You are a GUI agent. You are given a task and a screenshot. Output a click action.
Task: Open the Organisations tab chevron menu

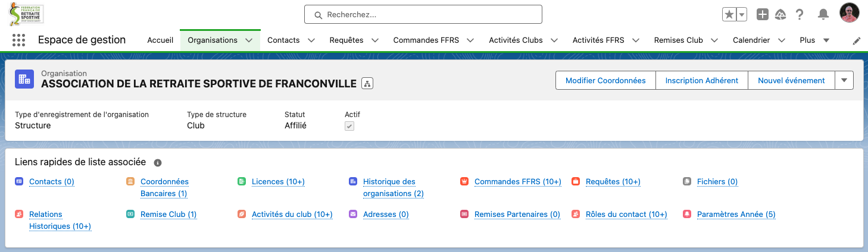point(249,40)
